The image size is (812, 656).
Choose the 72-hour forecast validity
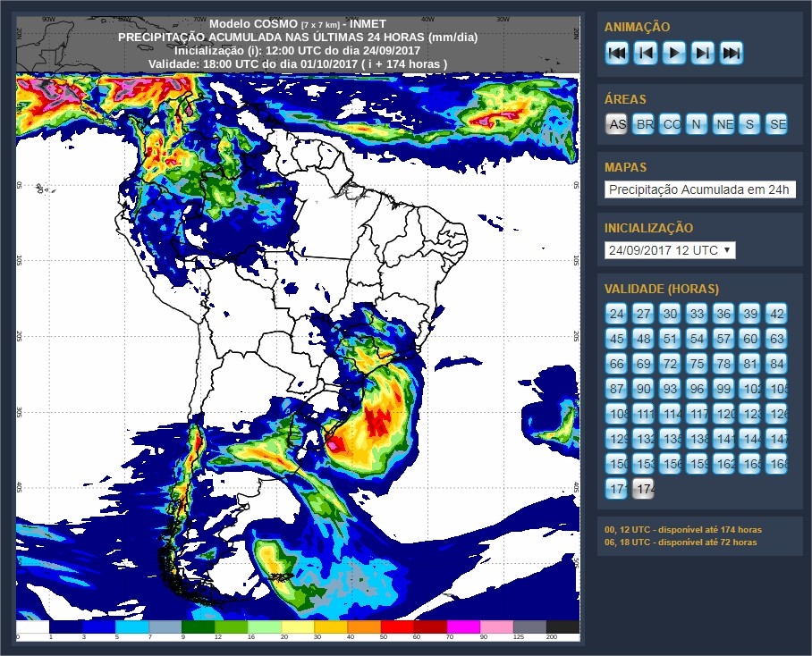pos(671,364)
